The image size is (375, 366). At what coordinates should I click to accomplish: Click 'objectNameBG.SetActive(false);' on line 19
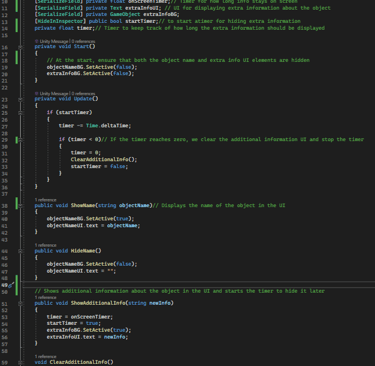(92, 67)
